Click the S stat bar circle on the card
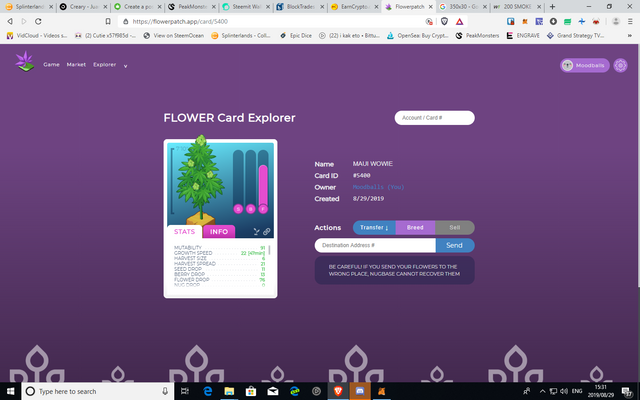 tap(238, 209)
